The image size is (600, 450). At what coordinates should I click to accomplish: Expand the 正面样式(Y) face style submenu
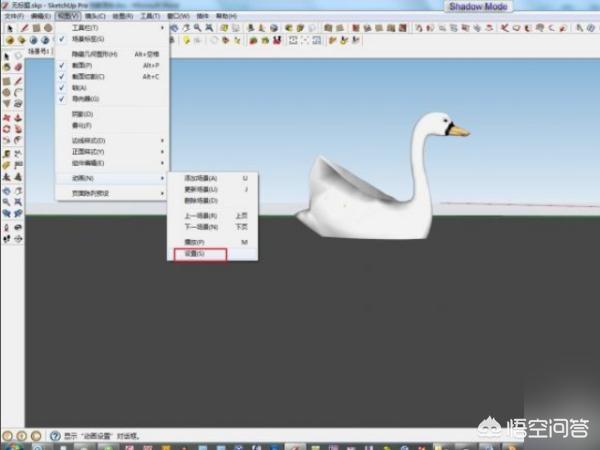click(112, 152)
